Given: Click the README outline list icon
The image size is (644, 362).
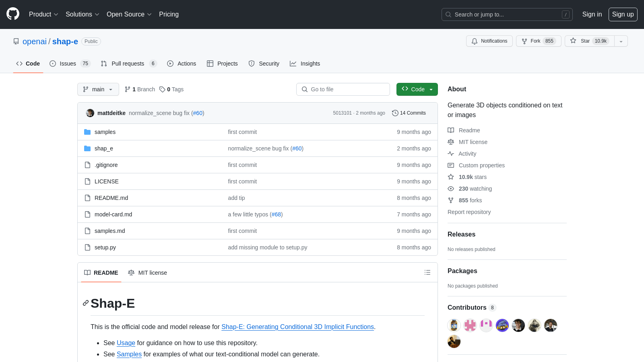Looking at the screenshot, I should click(x=427, y=272).
